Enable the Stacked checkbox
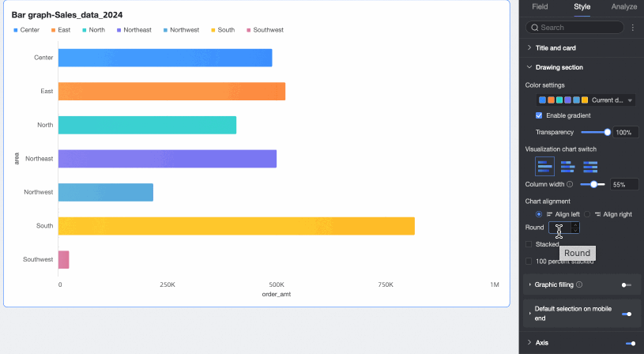Screen dimensions: 644x354 coord(529,244)
